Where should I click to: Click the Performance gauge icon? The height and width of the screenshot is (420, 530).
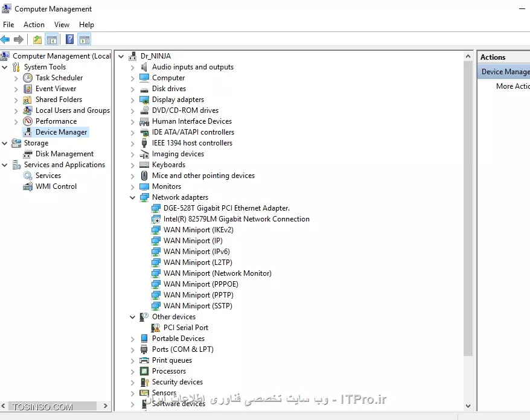28,121
